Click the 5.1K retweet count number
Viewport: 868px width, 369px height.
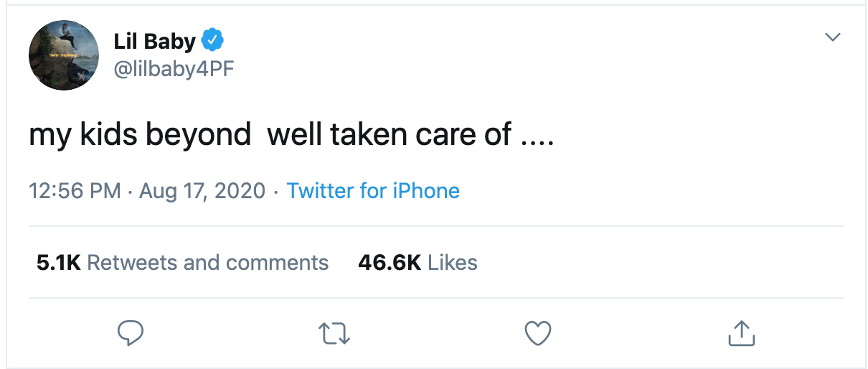pyautogui.click(x=58, y=263)
